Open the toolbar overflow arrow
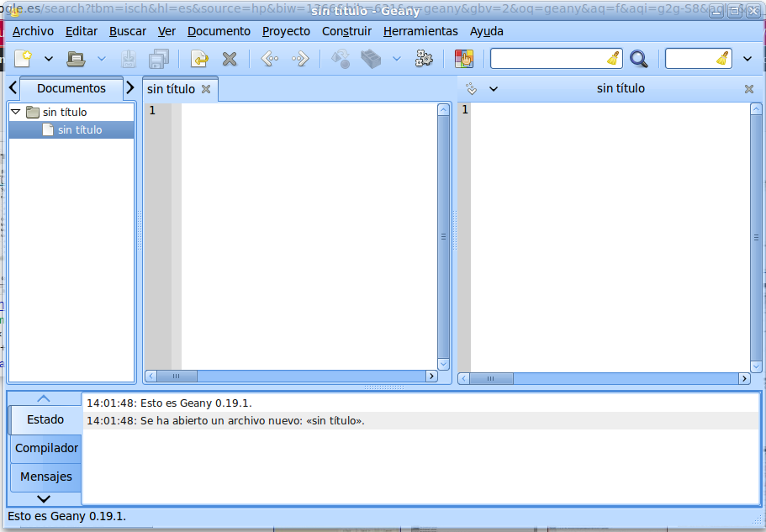Screen dimensions: 766x532 pos(748,59)
